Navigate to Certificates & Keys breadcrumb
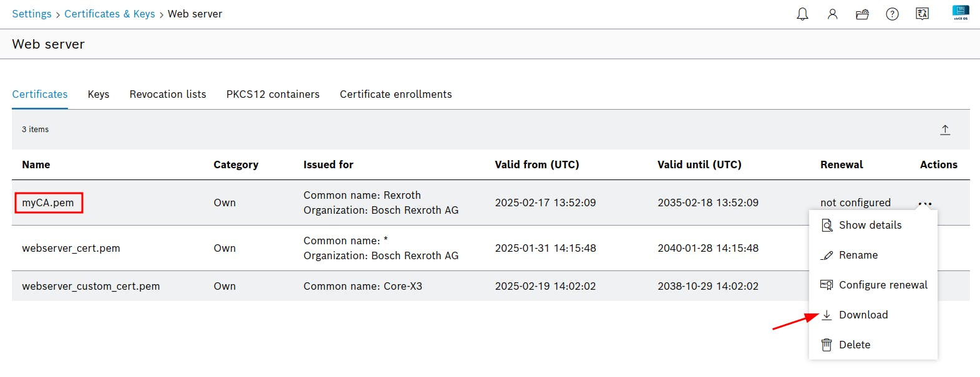980x377 pixels. [x=110, y=14]
